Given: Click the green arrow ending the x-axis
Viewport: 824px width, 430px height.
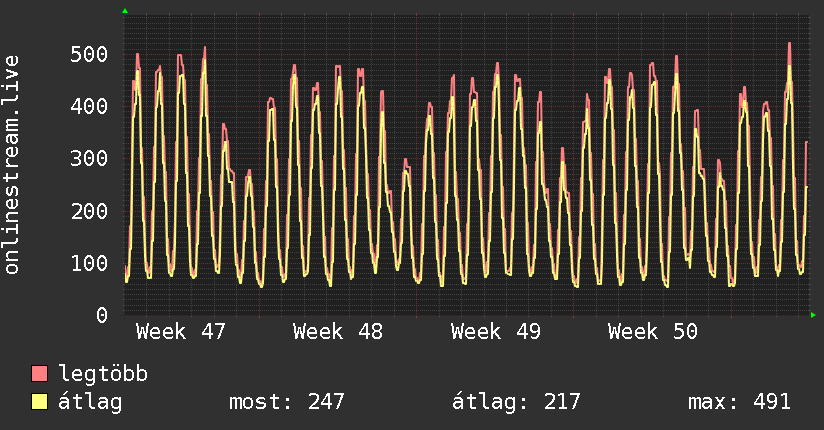Looking at the screenshot, I should pyautogui.click(x=813, y=315).
